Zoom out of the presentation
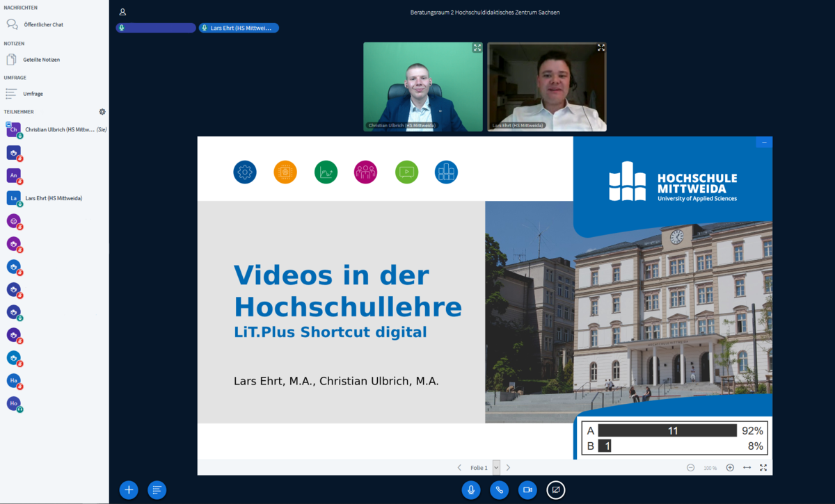The height and width of the screenshot is (504, 835). point(690,468)
